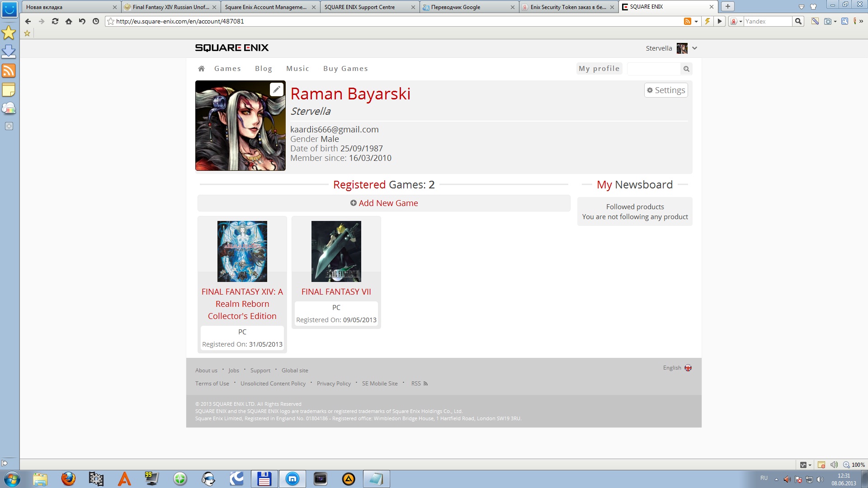Expand the screenshot camera dropdown arrow
This screenshot has height=488, width=868.
(835, 21)
